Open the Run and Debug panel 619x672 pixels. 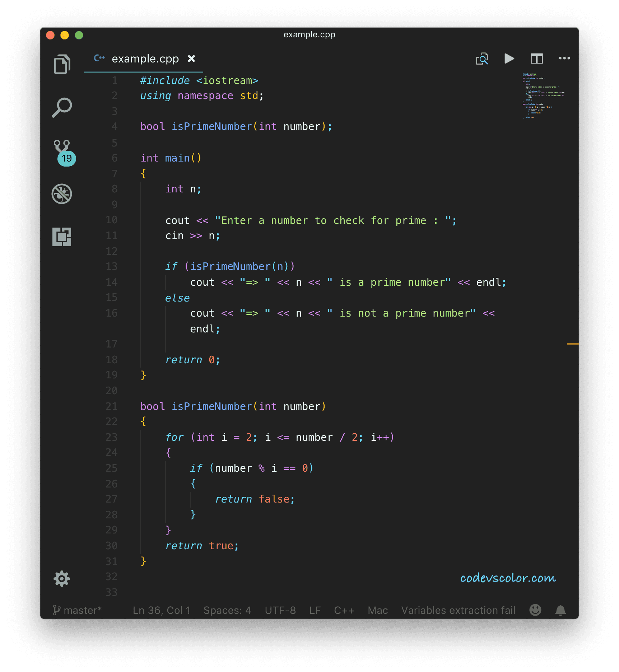point(62,194)
